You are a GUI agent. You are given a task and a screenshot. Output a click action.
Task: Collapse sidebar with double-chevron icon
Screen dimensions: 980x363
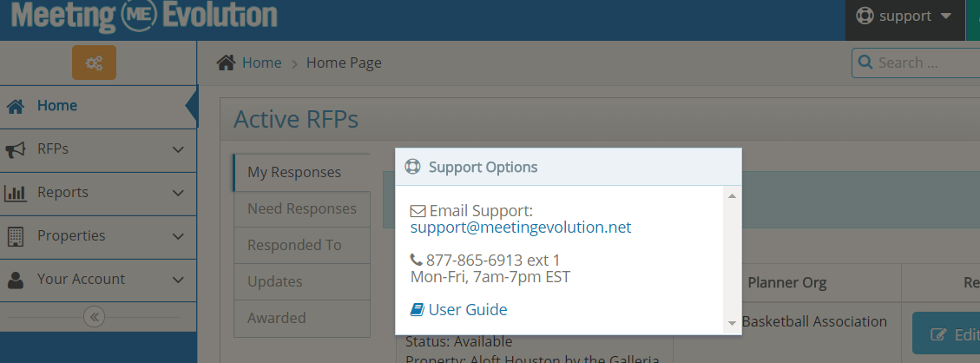95,317
